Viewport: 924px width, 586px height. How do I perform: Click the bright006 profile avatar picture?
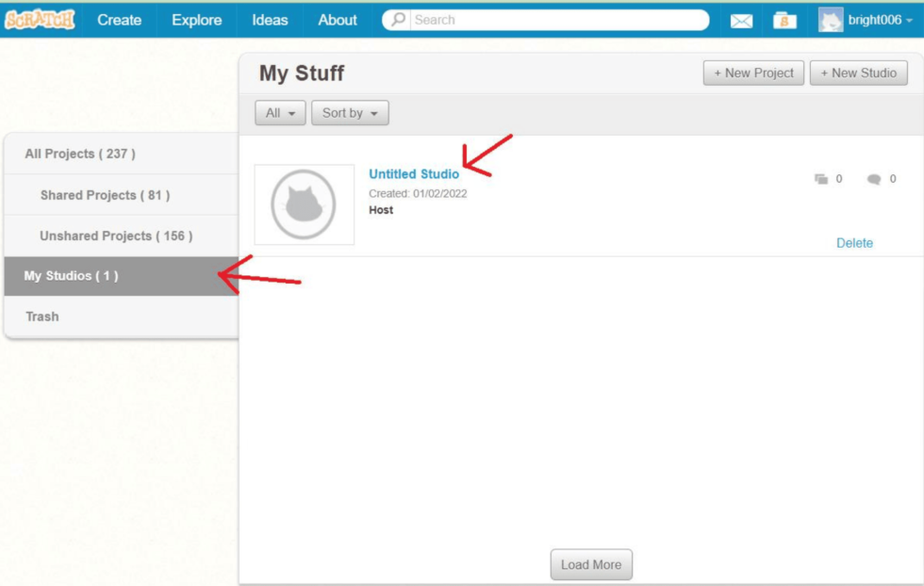829,19
